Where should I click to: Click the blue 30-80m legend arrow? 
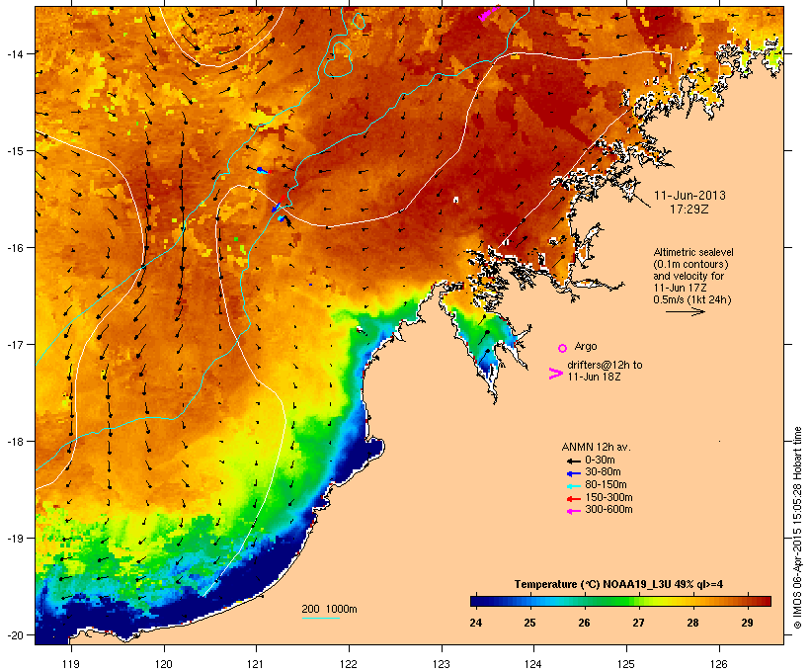pyautogui.click(x=573, y=473)
